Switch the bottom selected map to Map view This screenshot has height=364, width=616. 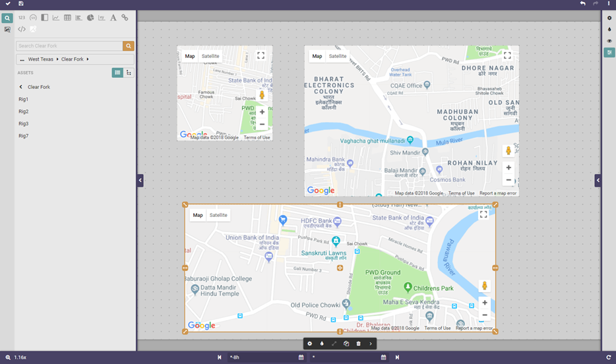[198, 215]
